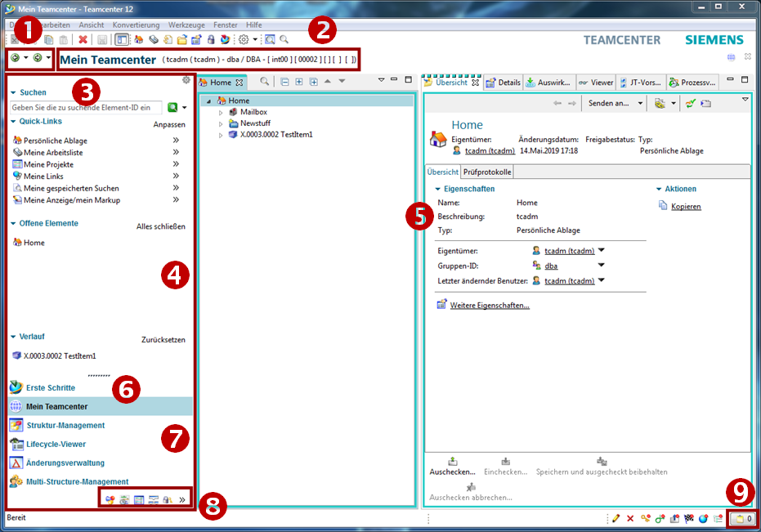Click the green back navigation arrow
This screenshot has height=532, width=761.
coord(16,59)
